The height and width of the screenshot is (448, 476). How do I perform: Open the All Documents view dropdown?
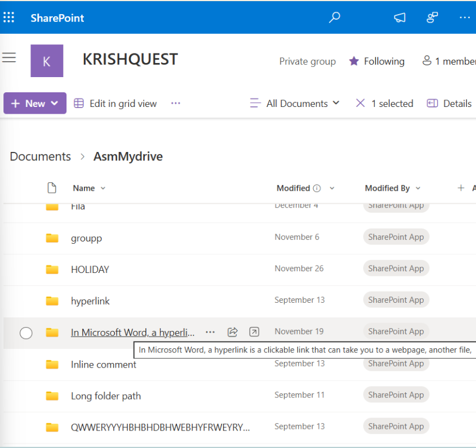click(x=336, y=103)
